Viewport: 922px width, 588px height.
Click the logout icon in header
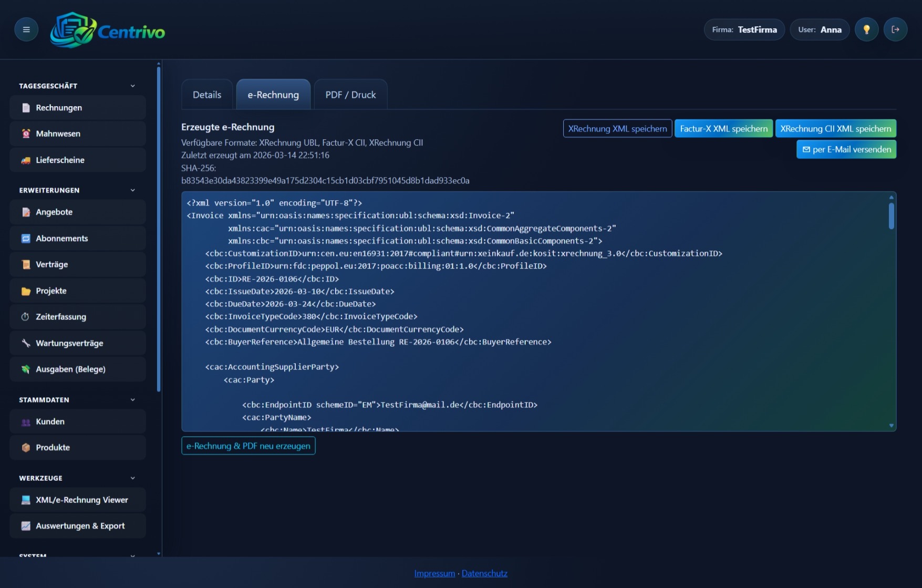click(895, 29)
